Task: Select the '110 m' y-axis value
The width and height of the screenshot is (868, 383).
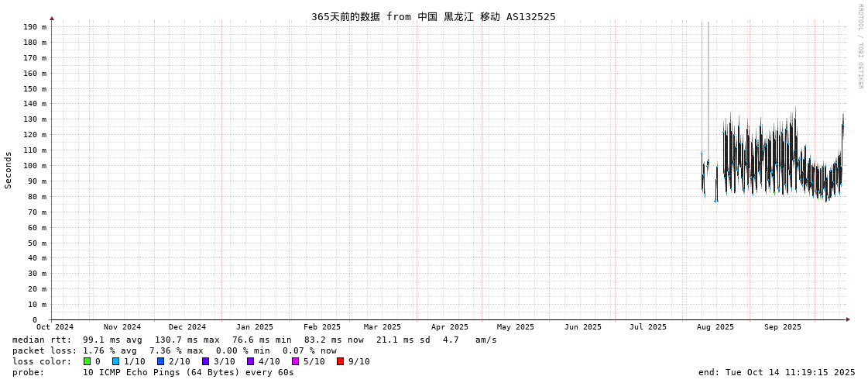Action: (x=35, y=150)
